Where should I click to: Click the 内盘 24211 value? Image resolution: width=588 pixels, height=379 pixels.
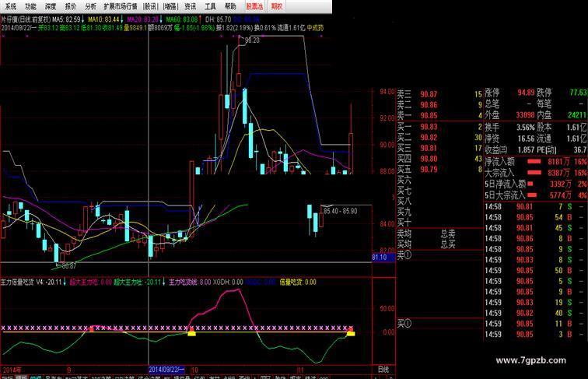pyautogui.click(x=577, y=115)
